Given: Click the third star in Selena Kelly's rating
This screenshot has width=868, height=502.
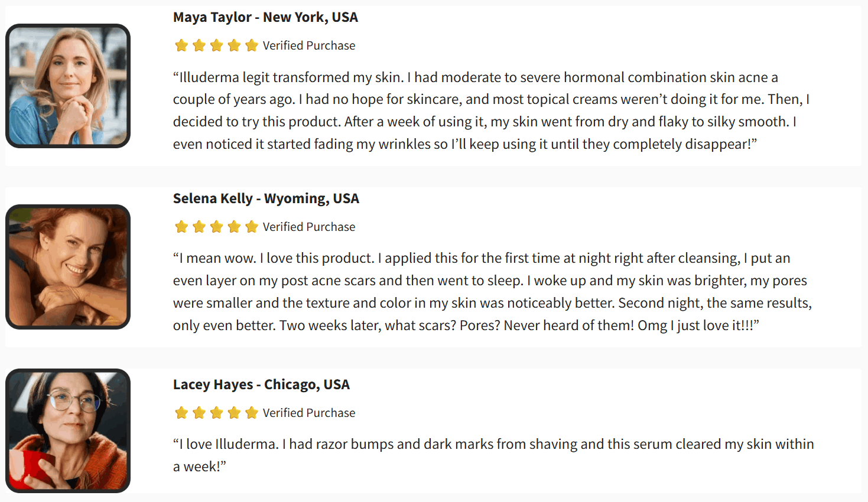Looking at the screenshot, I should pyautogui.click(x=217, y=227).
